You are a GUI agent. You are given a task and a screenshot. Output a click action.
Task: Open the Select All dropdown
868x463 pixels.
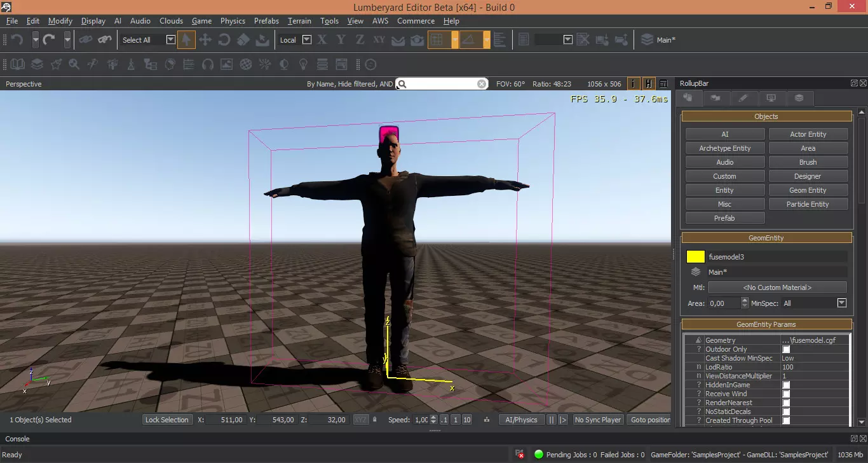coord(170,39)
